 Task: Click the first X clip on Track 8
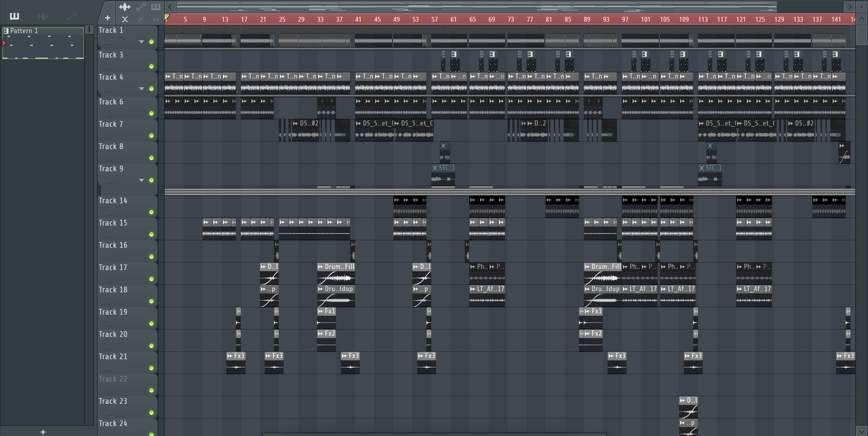coord(445,153)
